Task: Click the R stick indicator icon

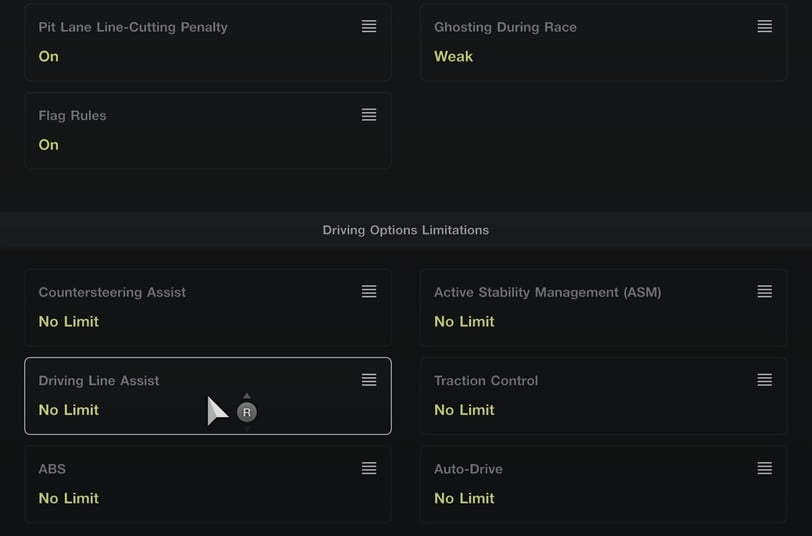Action: (246, 412)
